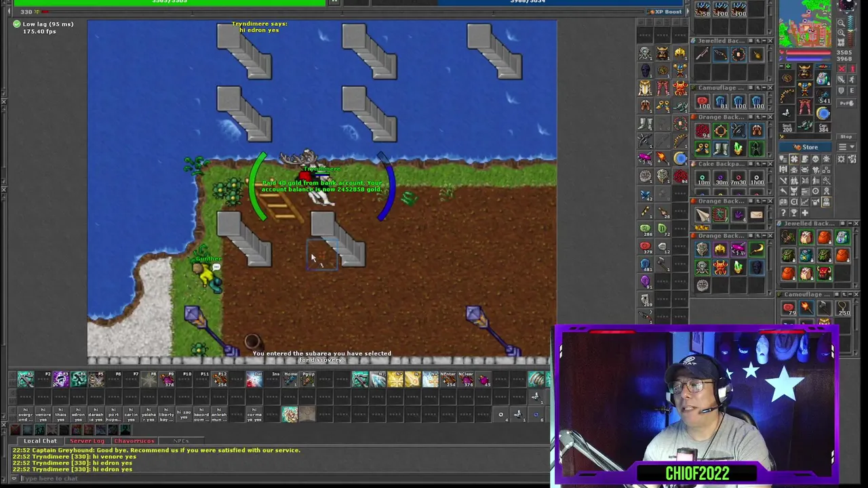This screenshot has height=488, width=868.
Task: Switch to the Chavorrucos chat tab
Action: (x=134, y=441)
